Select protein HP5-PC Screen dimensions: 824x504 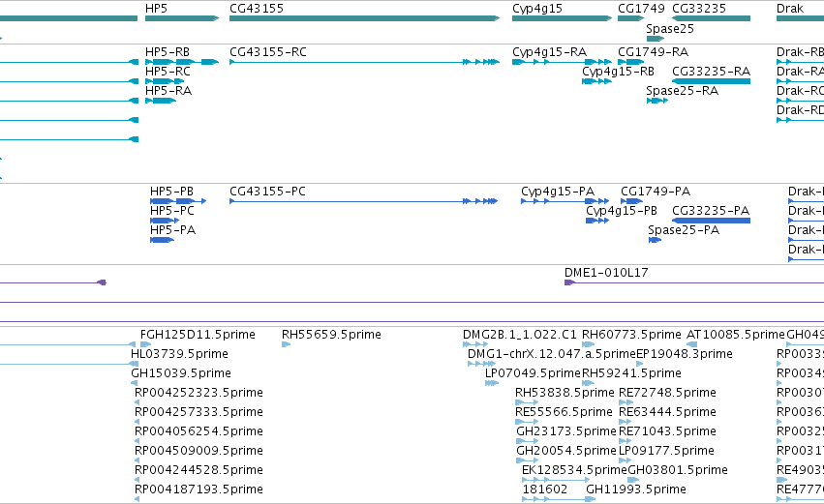coord(165,221)
